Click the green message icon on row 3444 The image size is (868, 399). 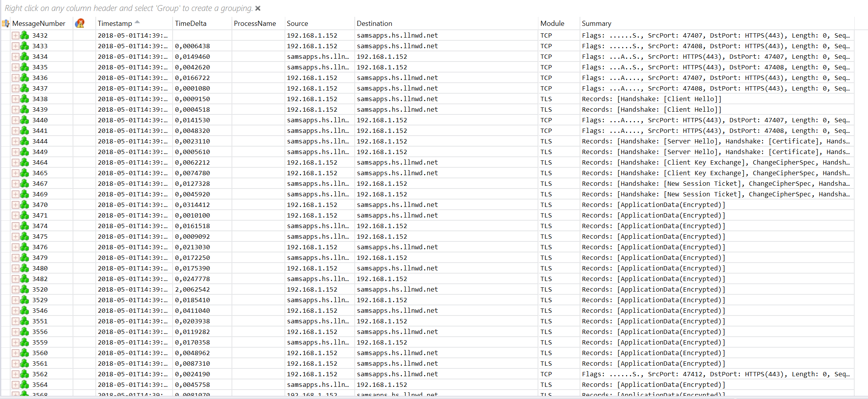coord(24,141)
